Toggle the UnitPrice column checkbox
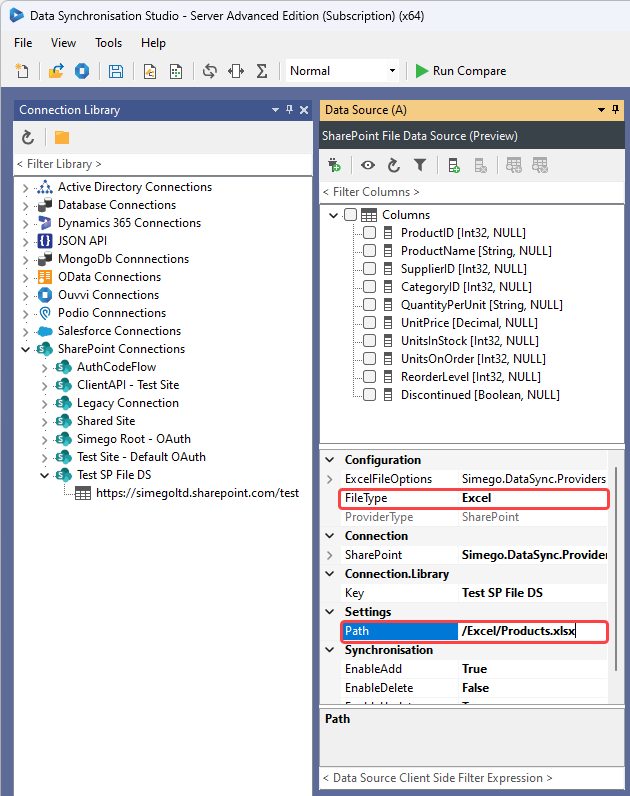 point(370,323)
